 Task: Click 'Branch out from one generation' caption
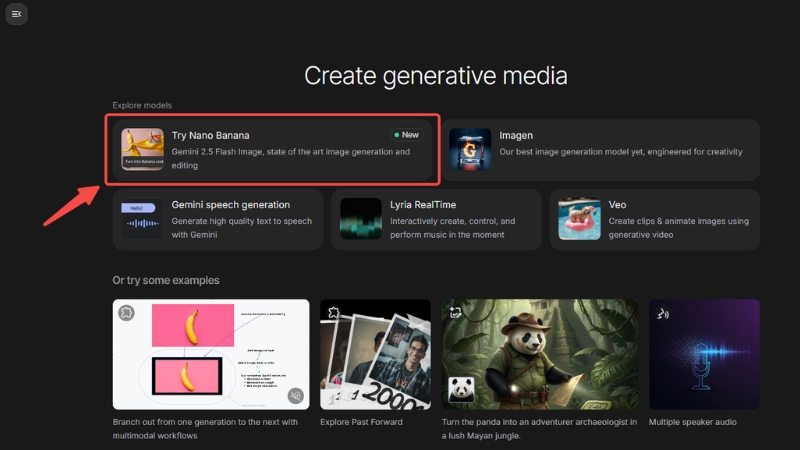pos(205,429)
